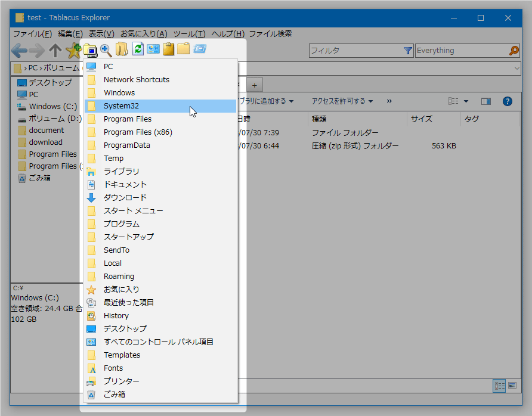Click the Back arrow toolbar icon
532x416 pixels.
tap(19, 51)
